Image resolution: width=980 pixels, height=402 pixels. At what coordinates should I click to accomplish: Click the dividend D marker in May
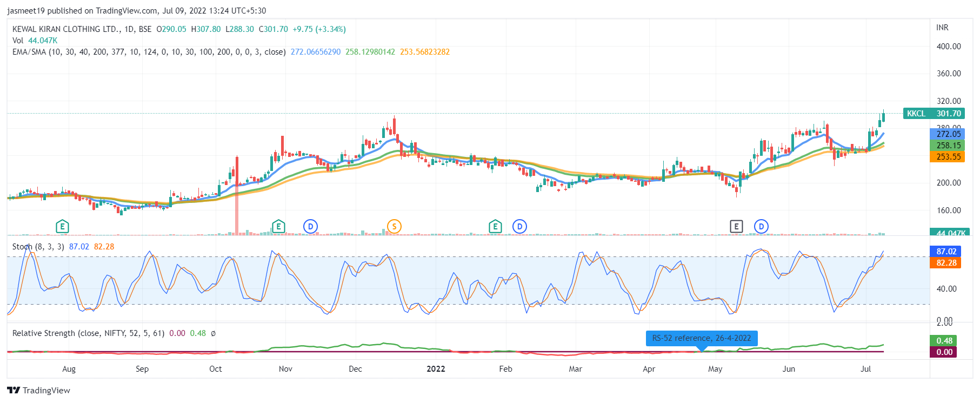(x=761, y=227)
